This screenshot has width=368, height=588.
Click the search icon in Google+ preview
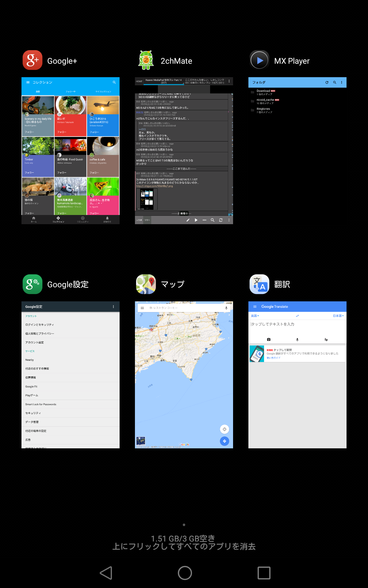point(114,82)
